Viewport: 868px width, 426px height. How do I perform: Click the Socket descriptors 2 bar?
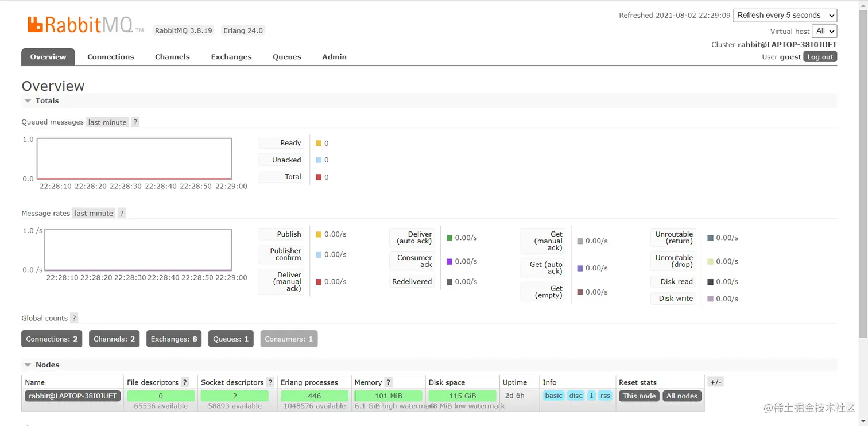(235, 396)
